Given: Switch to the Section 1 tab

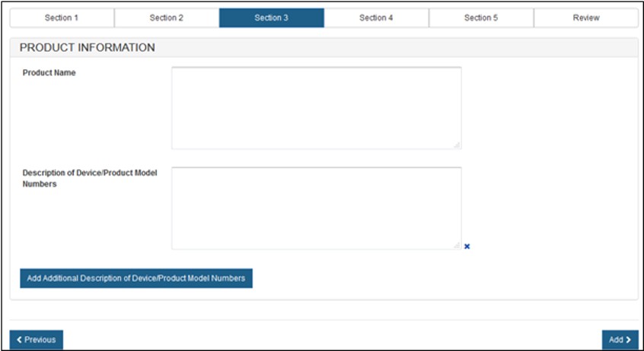Looking at the screenshot, I should [x=62, y=18].
